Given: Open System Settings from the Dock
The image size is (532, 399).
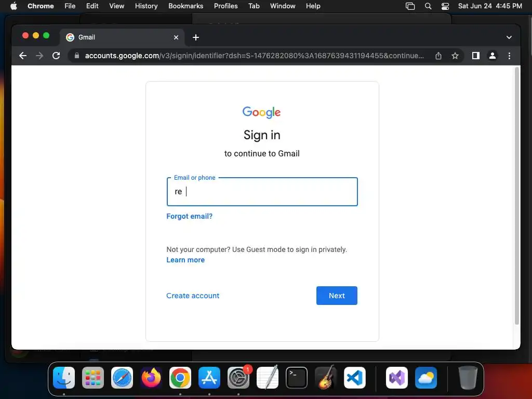Looking at the screenshot, I should [238, 378].
